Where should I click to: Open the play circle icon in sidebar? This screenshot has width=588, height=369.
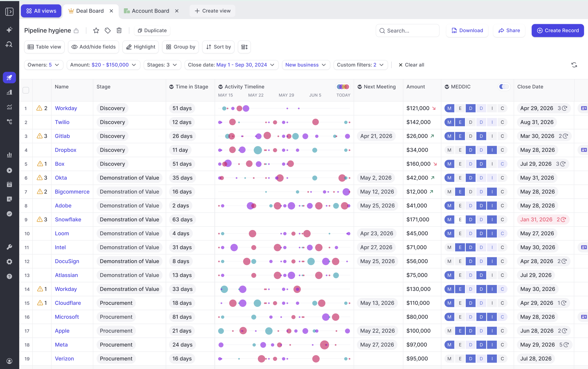[9, 170]
